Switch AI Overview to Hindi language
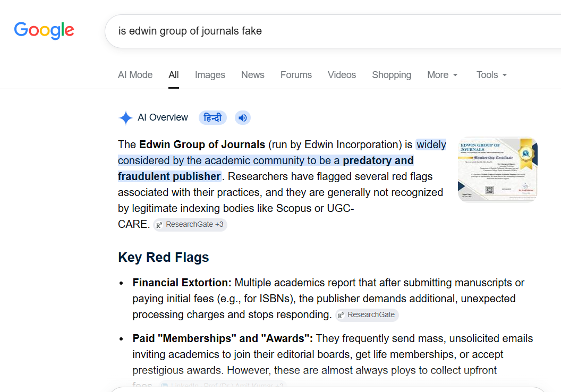Viewport: 561px width, 392px height. [212, 118]
